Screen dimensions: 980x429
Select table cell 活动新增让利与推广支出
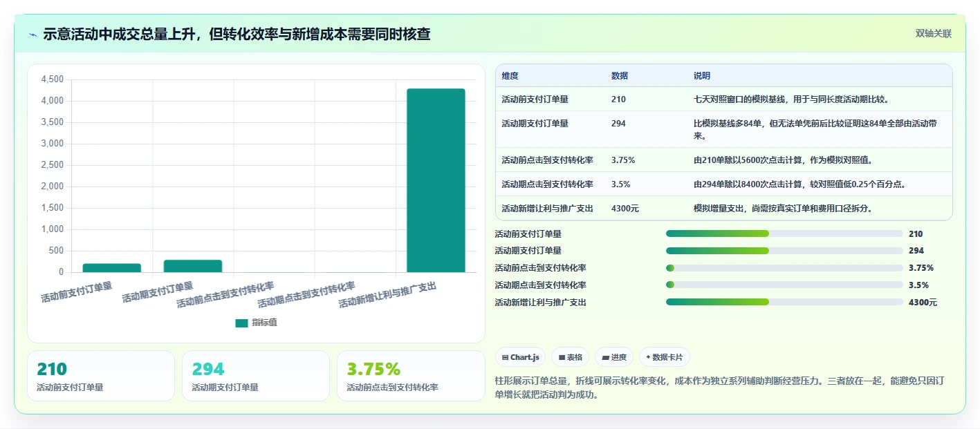pos(548,209)
